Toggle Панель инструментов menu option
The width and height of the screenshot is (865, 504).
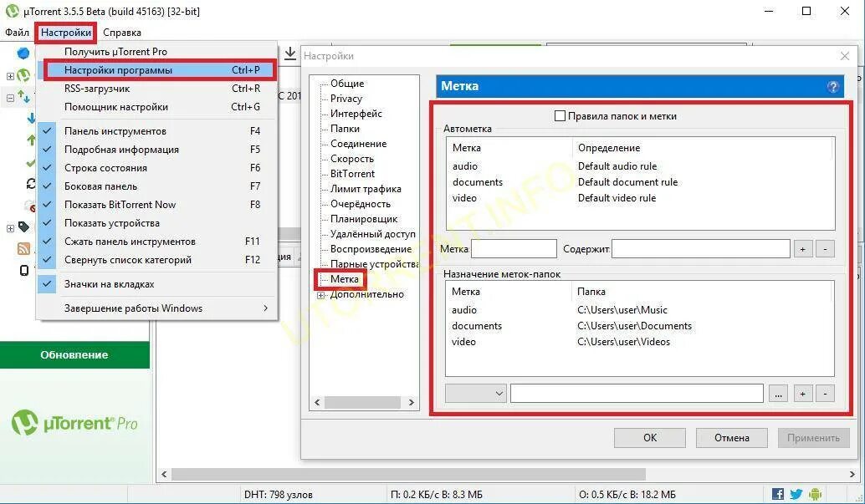158,131
